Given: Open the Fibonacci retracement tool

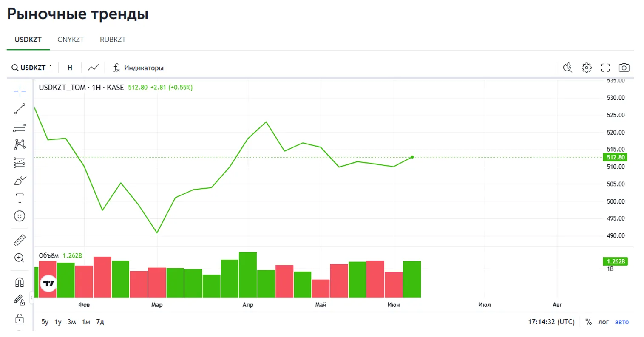Looking at the screenshot, I should (x=20, y=127).
